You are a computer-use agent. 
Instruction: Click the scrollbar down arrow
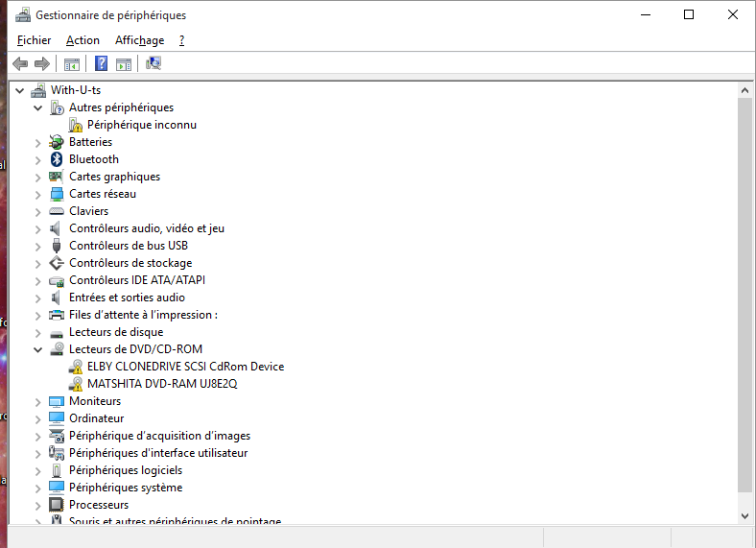745,515
